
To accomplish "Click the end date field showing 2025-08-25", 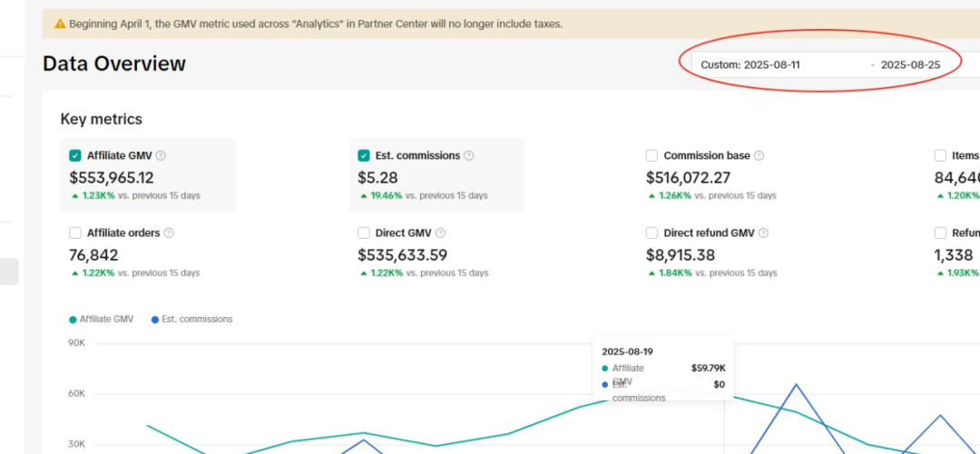I will click(x=910, y=65).
